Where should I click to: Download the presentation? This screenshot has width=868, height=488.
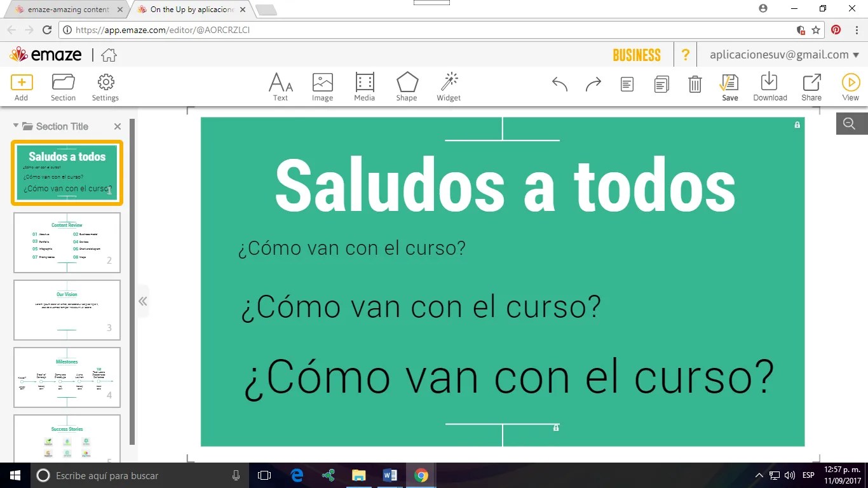tap(770, 87)
